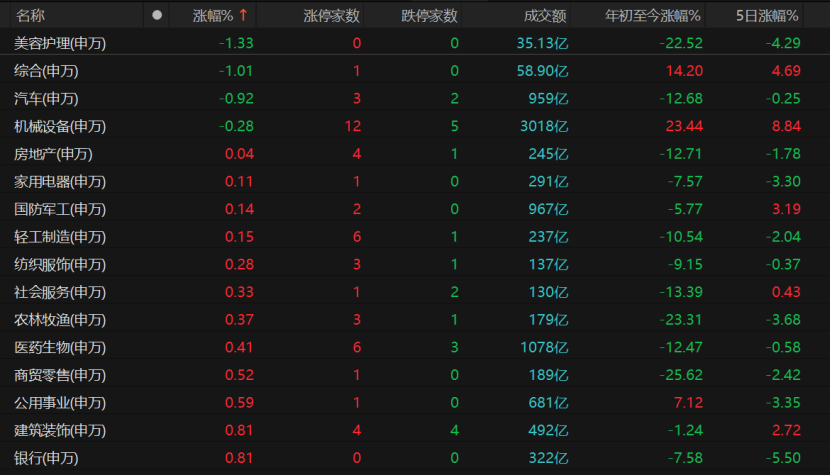The height and width of the screenshot is (475, 830).
Task: Click the 3018亿 turnover for 机械设备
Action: point(544,126)
